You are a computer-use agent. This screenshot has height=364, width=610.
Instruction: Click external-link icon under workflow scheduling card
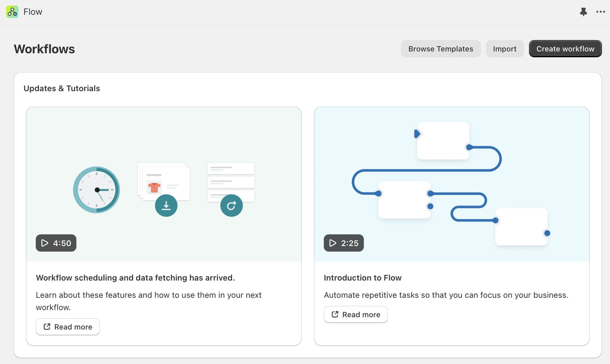[47, 327]
